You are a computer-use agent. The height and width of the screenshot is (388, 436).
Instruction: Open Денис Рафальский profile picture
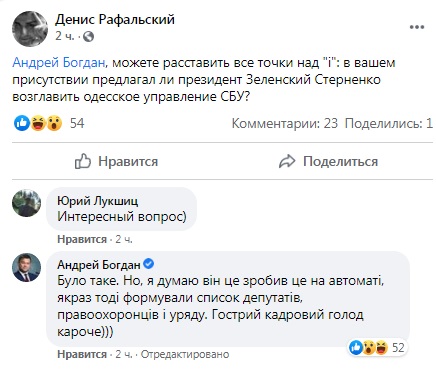(30, 29)
